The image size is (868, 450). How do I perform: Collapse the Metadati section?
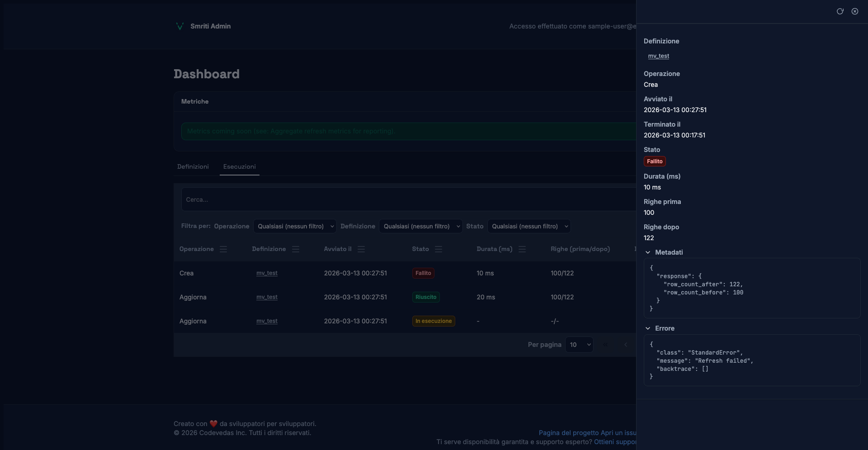[648, 252]
